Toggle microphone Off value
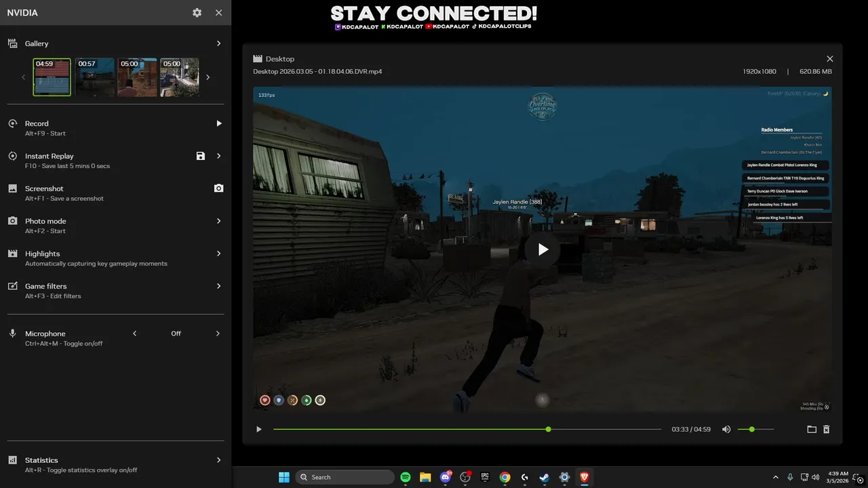This screenshot has height=488, width=868. [x=176, y=333]
